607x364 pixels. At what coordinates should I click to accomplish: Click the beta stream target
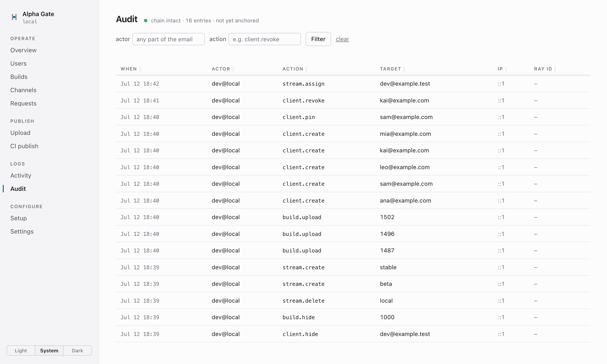pyautogui.click(x=386, y=284)
